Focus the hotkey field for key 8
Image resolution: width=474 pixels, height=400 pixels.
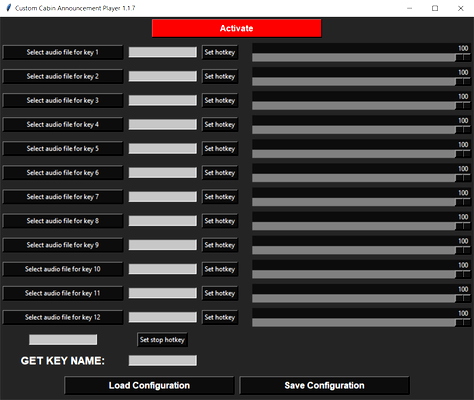click(x=163, y=221)
